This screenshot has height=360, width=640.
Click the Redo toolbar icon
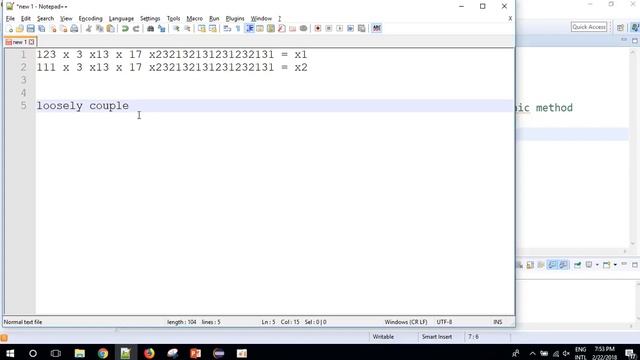click(x=136, y=29)
